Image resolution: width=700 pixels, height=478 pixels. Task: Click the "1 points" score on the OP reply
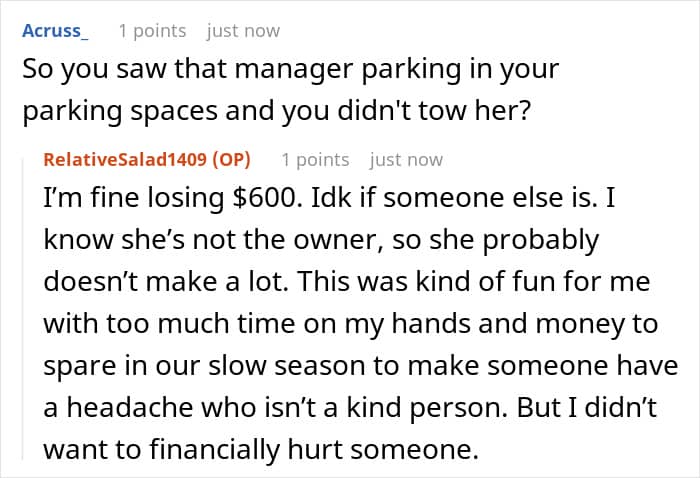pos(315,160)
